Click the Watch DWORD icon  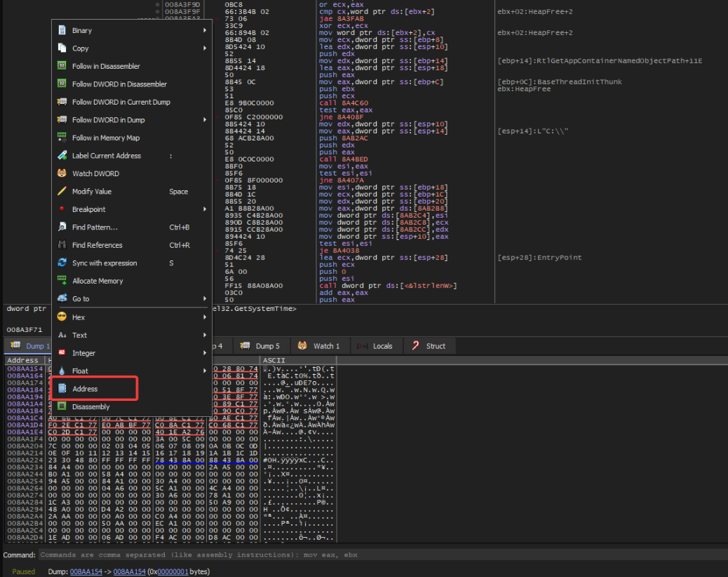tap(62, 173)
